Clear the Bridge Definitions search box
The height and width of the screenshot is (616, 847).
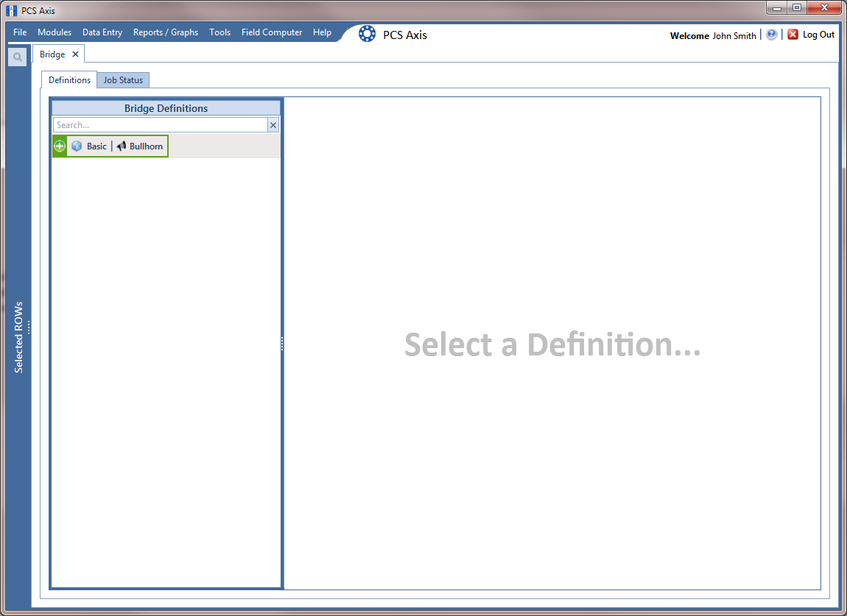tap(273, 125)
